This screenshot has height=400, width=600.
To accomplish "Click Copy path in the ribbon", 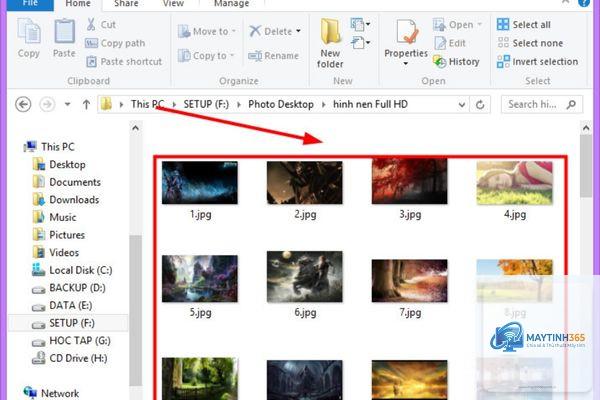I will click(x=115, y=43).
